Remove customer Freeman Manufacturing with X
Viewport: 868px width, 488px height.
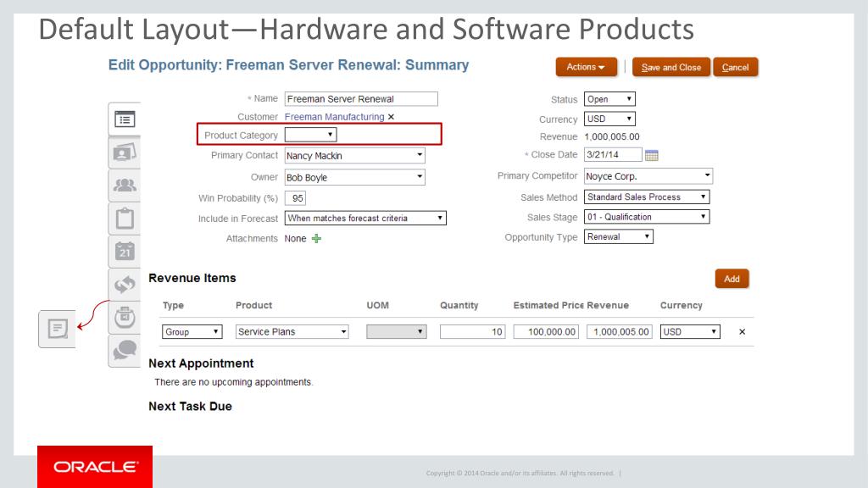pos(391,117)
